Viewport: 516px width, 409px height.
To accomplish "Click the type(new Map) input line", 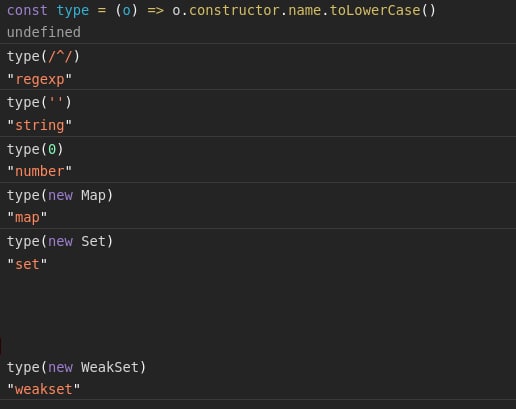I will [60, 195].
